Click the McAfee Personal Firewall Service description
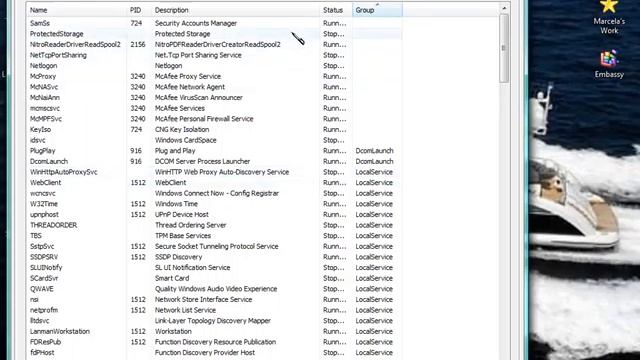This screenshot has height=360, width=640. tap(204, 119)
